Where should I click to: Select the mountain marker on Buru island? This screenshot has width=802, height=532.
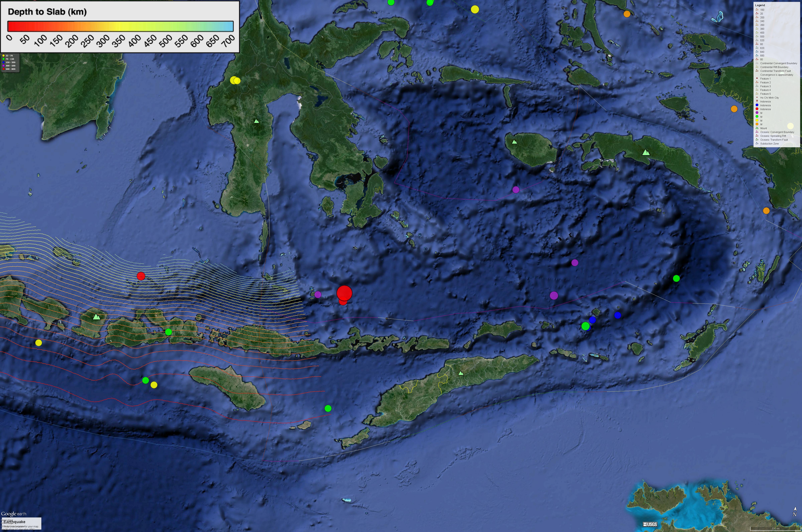[514, 142]
